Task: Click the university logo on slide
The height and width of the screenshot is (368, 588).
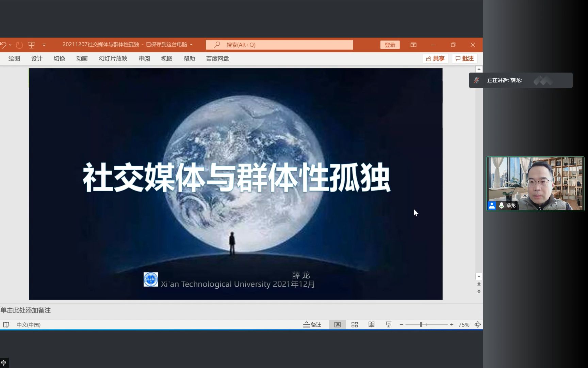Action: click(x=151, y=279)
